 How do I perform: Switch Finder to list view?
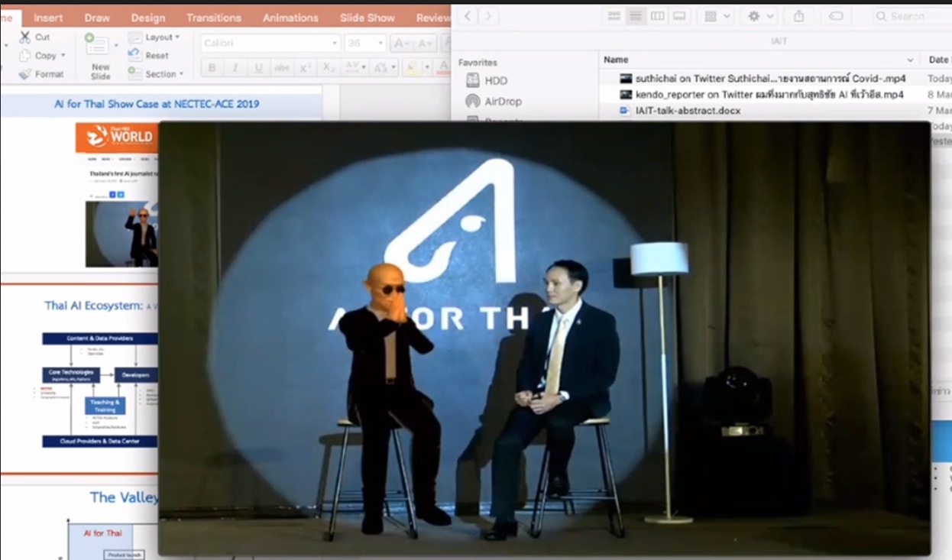coord(636,16)
